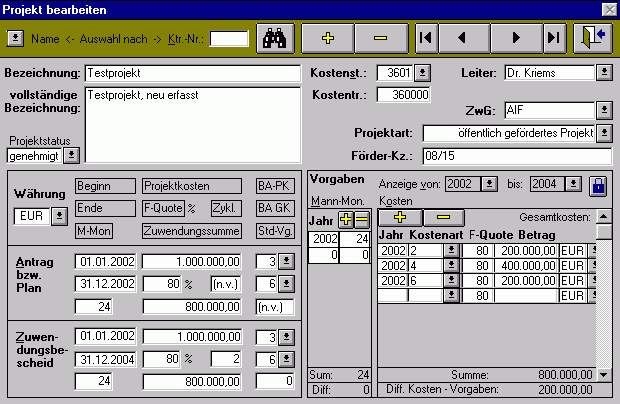Jump to the last record

pyautogui.click(x=553, y=38)
